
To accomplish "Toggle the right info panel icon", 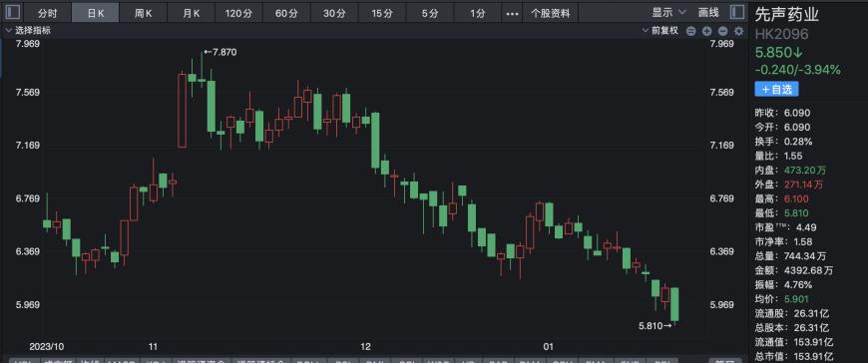I will [736, 12].
